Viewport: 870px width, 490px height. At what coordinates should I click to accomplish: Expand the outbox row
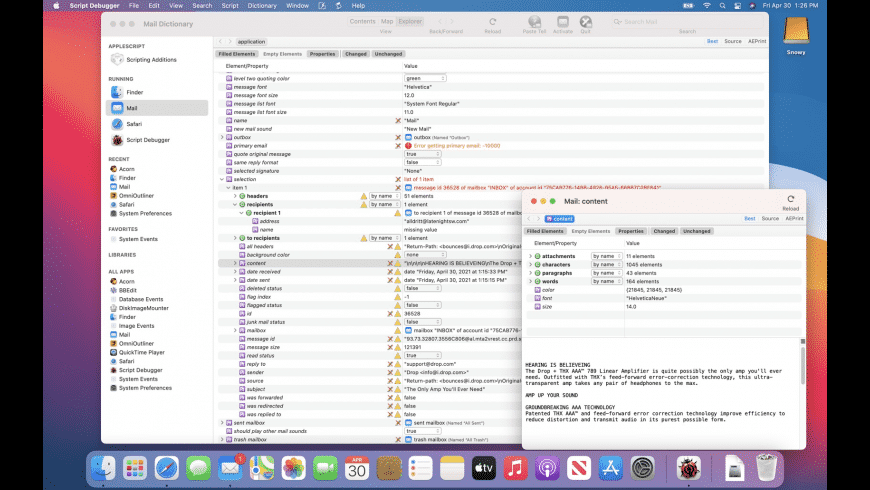[222, 137]
